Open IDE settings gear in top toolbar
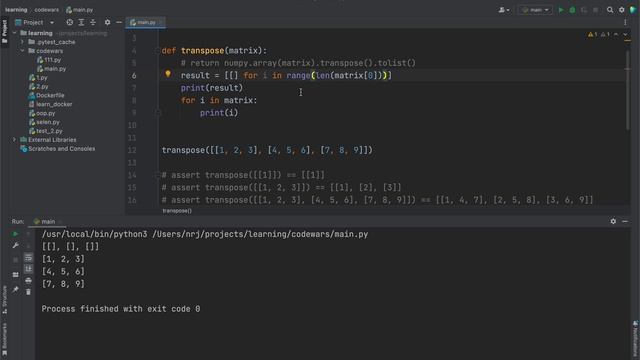 (x=622, y=10)
